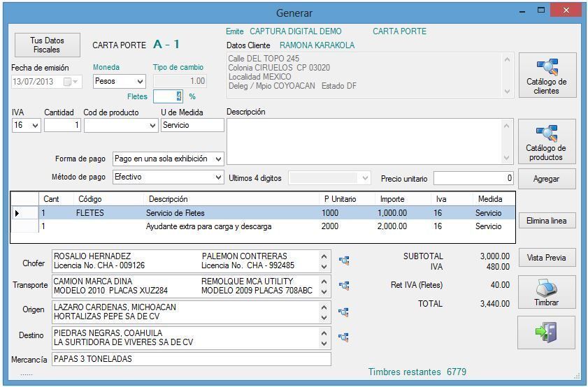The height and width of the screenshot is (387, 588).
Task: Open the catalog icon beside the Origen field
Action: [343, 312]
